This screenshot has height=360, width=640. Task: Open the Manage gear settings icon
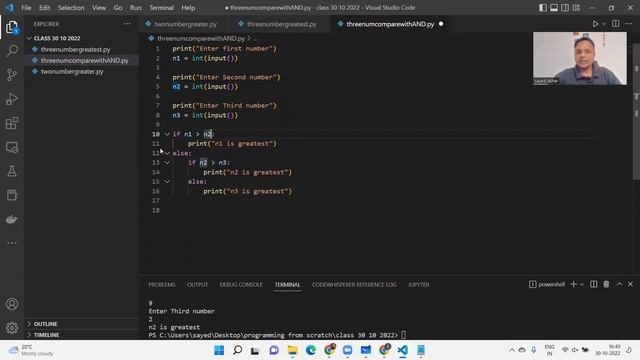12,328
